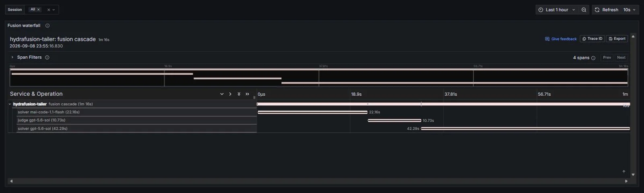
Task: Go to the Next span match
Action: [x=621, y=57]
